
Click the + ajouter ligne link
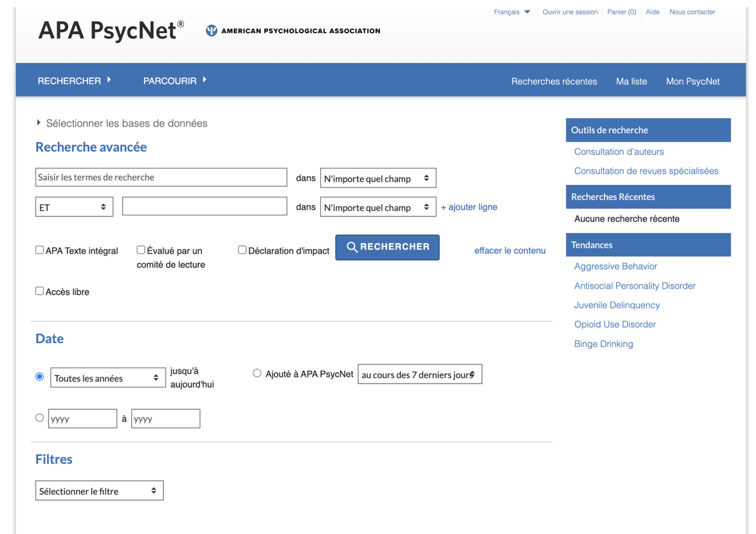click(469, 207)
